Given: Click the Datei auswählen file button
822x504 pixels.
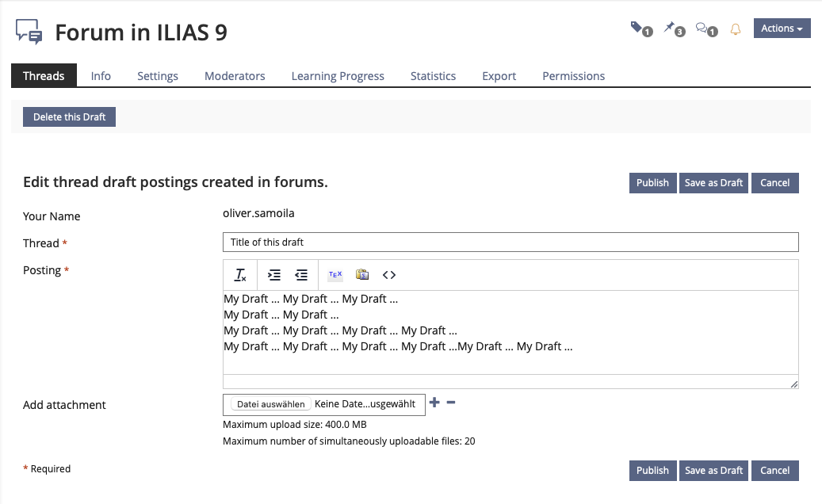Looking at the screenshot, I should pos(270,404).
